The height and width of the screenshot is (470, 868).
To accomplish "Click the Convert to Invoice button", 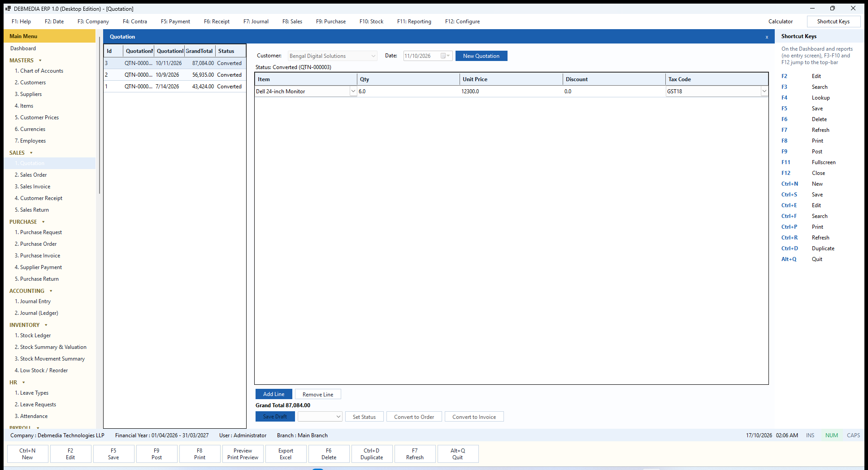I will point(474,417).
